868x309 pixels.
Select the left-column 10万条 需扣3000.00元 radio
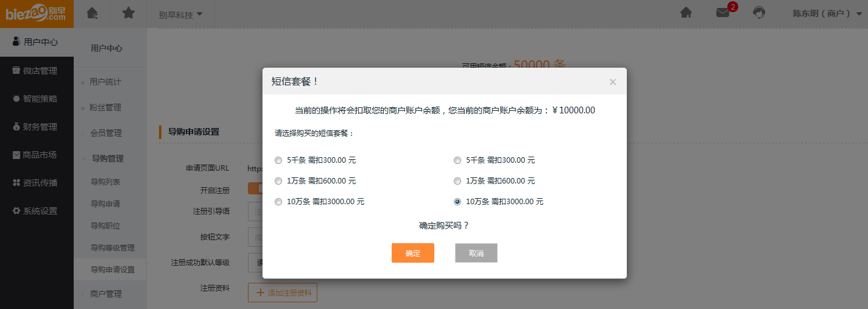pos(278,202)
